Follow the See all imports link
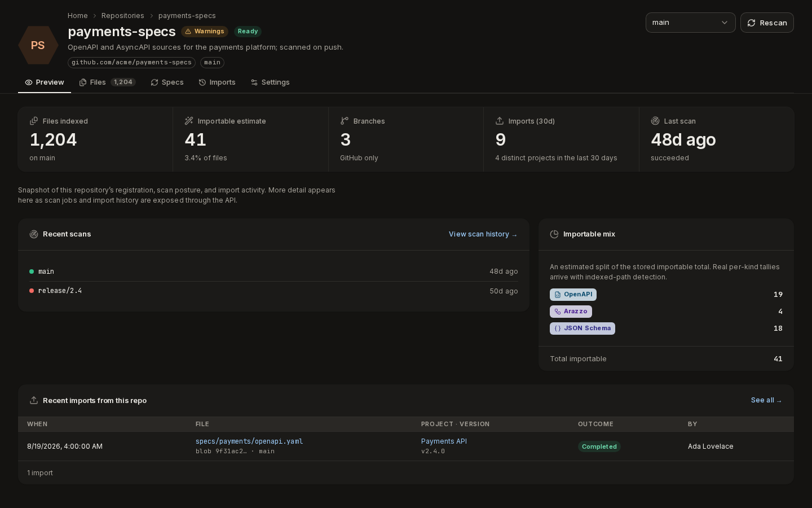Screen dimensions: 812x508 pyautogui.click(x=766, y=400)
